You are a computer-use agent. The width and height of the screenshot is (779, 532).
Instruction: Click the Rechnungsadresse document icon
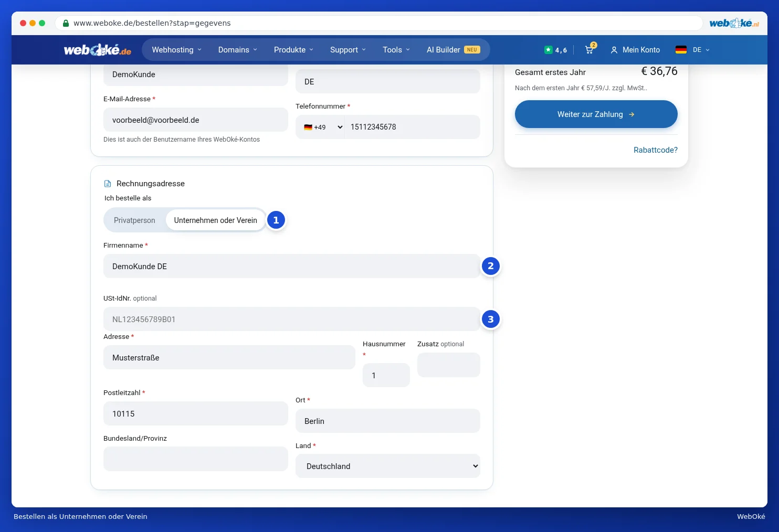[108, 184]
